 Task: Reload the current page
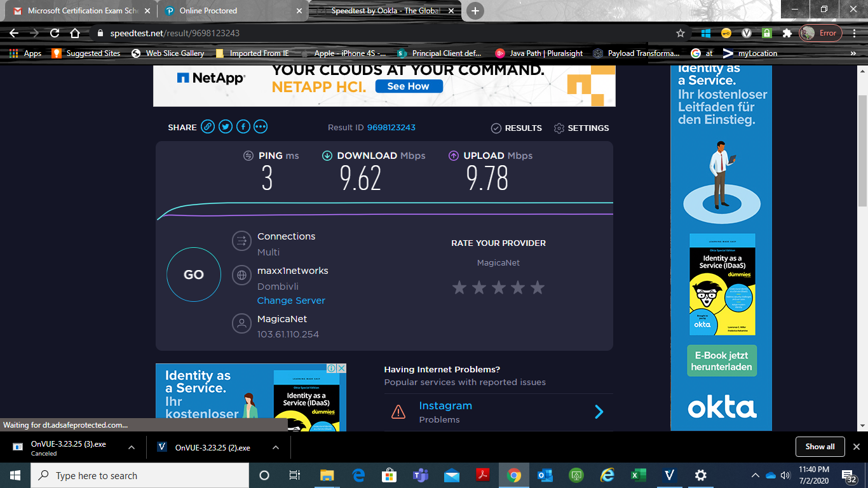point(55,33)
